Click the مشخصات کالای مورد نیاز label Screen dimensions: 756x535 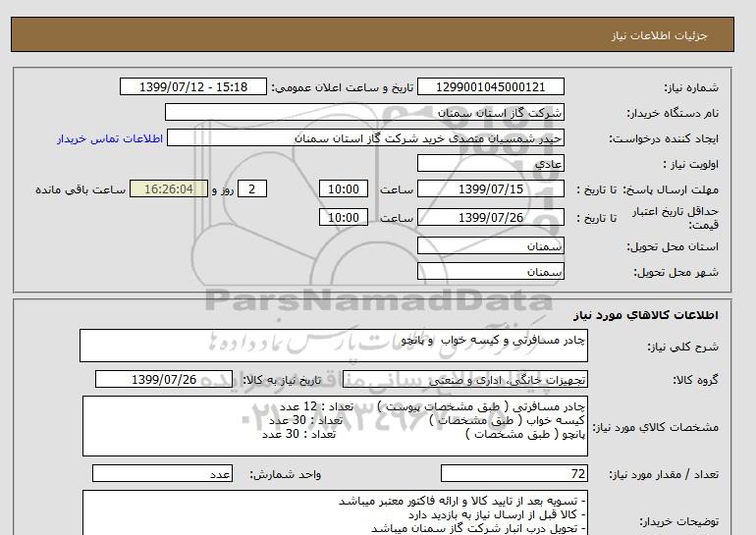(x=655, y=427)
